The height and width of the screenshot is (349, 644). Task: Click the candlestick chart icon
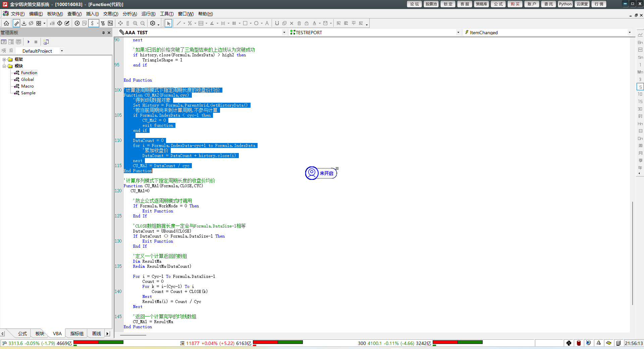pos(52,23)
